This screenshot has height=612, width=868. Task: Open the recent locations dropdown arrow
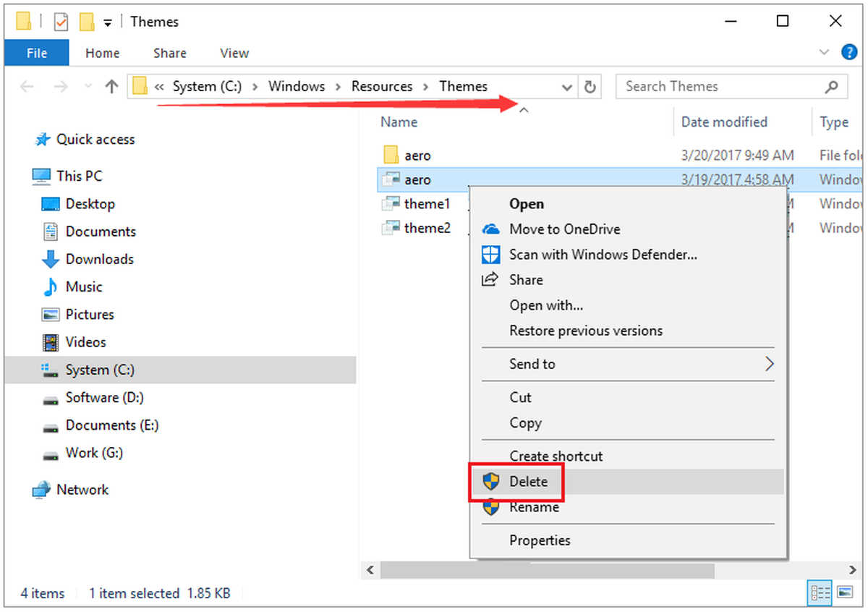(88, 87)
